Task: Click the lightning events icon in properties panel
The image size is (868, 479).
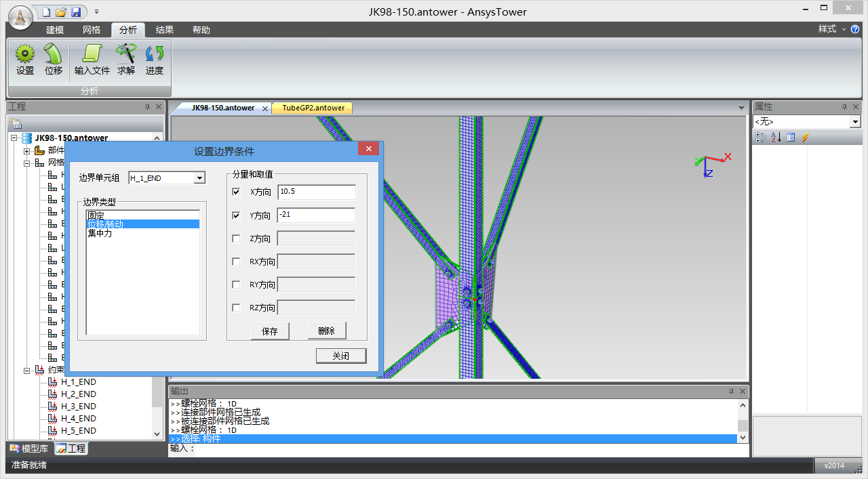Action: (x=805, y=138)
